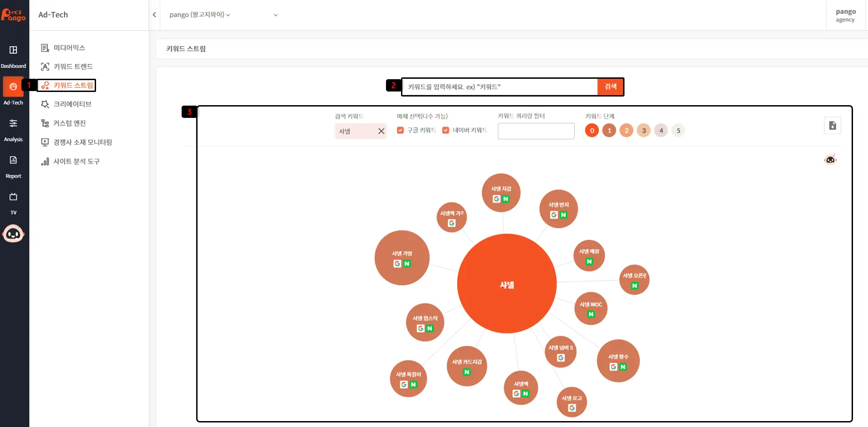Select the level 0 orange color circle
868x427 pixels.
592,131
